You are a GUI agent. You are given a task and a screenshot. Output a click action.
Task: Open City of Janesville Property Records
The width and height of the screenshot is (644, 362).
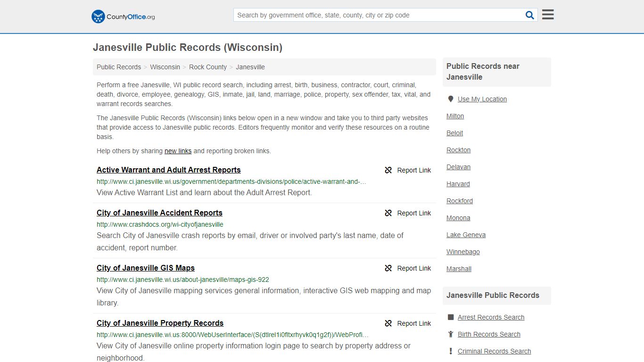click(160, 323)
